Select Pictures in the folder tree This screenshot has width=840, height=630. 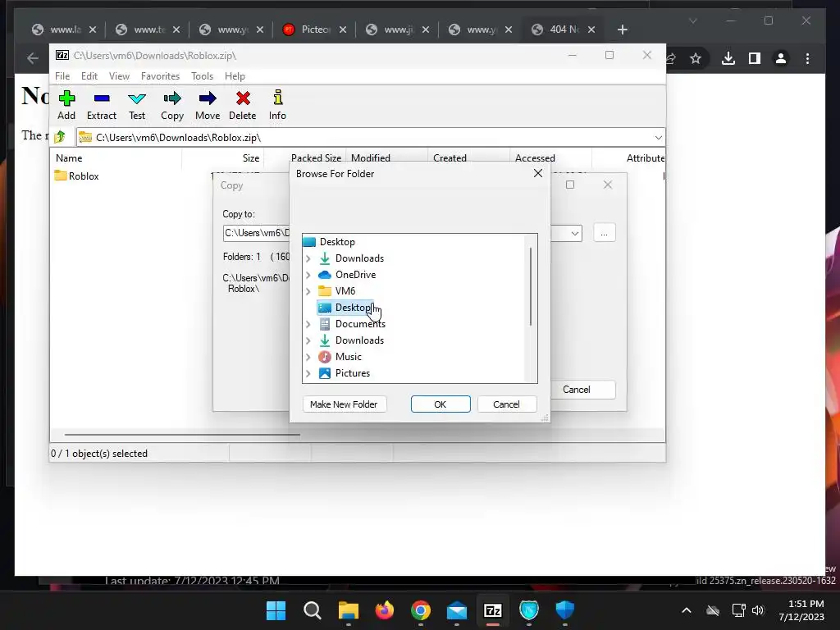pyautogui.click(x=345, y=373)
